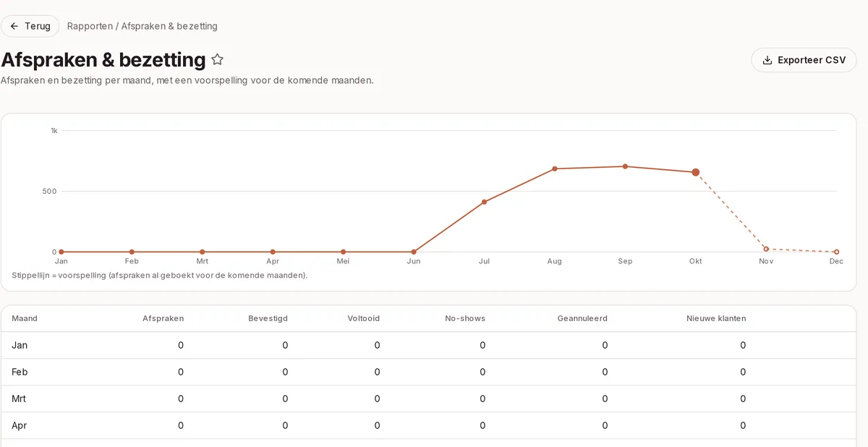Select the Jul data point on chart
The width and height of the screenshot is (868, 447).
coord(484,202)
